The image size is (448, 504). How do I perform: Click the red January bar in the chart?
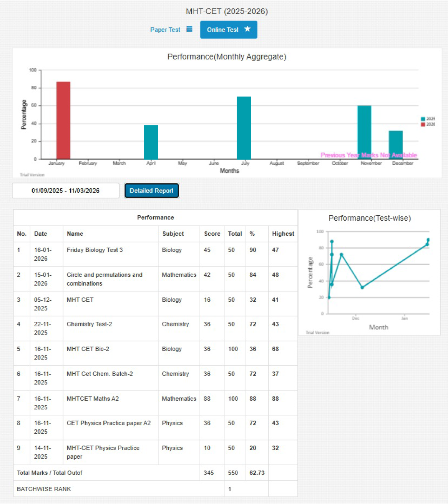pos(63,120)
